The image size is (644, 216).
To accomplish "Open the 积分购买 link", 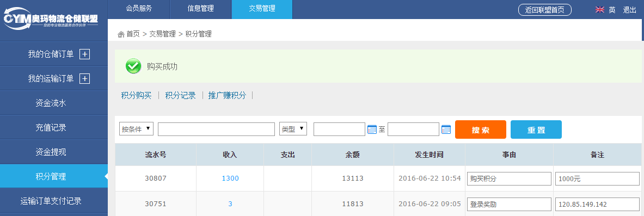I will click(x=136, y=96).
